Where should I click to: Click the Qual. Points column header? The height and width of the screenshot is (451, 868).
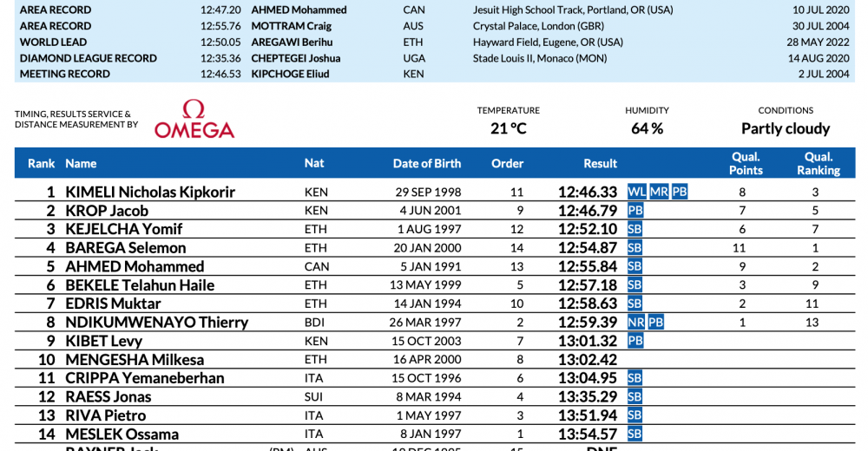tap(746, 163)
